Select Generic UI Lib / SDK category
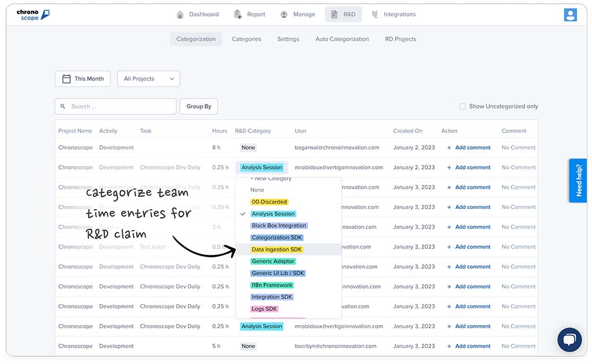This screenshot has height=364, width=592. tap(278, 273)
